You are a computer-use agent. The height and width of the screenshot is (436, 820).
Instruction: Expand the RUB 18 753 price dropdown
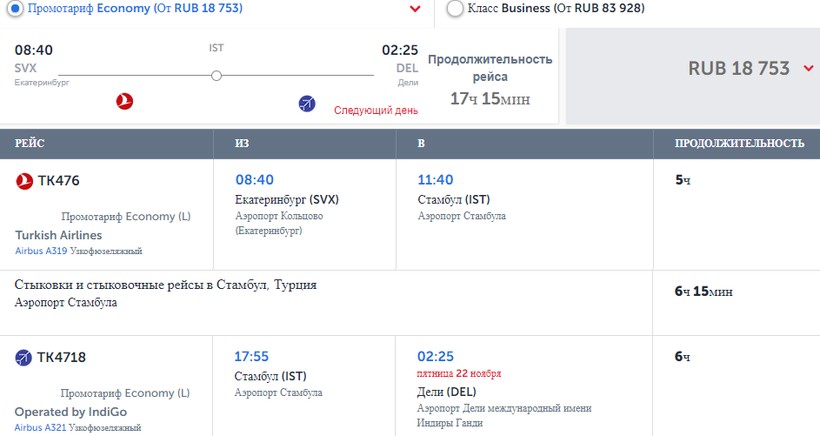[x=809, y=68]
